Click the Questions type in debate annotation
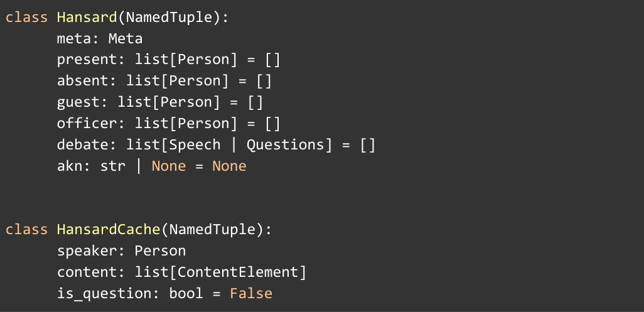Image resolution: width=644 pixels, height=312 pixels. click(284, 145)
